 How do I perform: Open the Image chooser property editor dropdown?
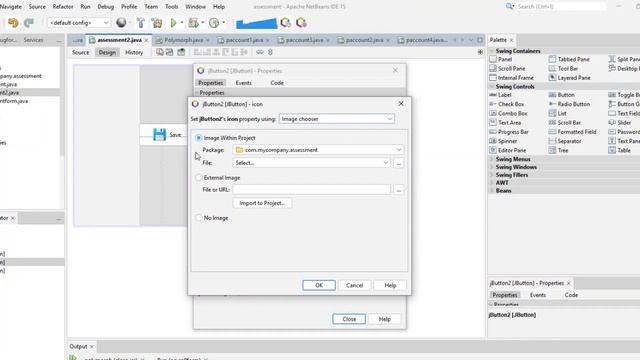[337, 119]
